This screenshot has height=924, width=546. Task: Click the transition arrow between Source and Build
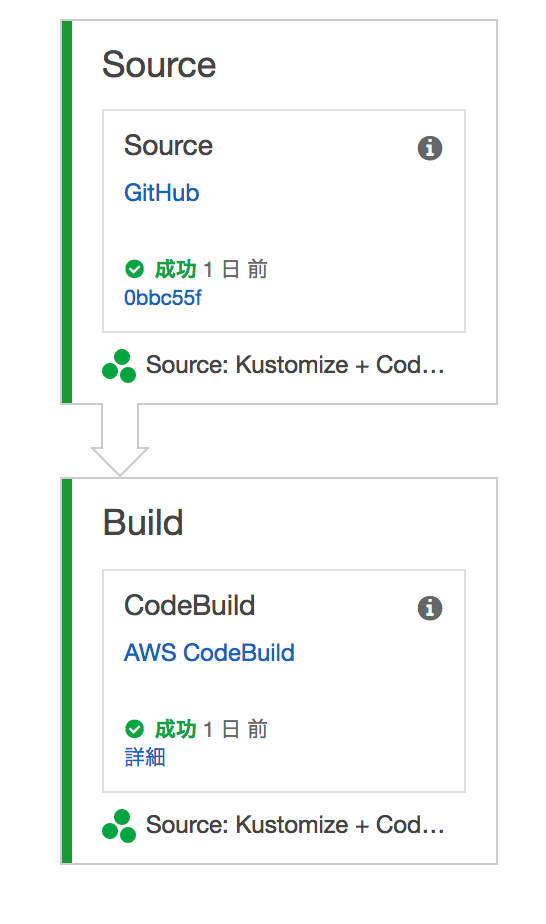[120, 440]
